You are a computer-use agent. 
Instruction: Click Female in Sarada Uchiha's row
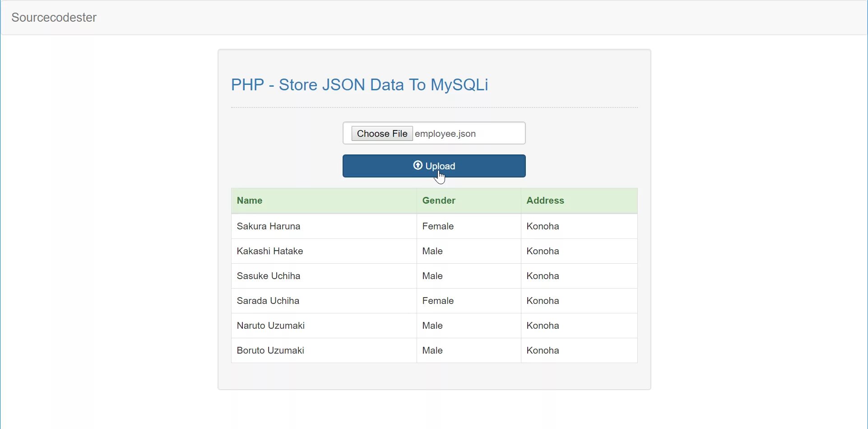click(x=438, y=301)
